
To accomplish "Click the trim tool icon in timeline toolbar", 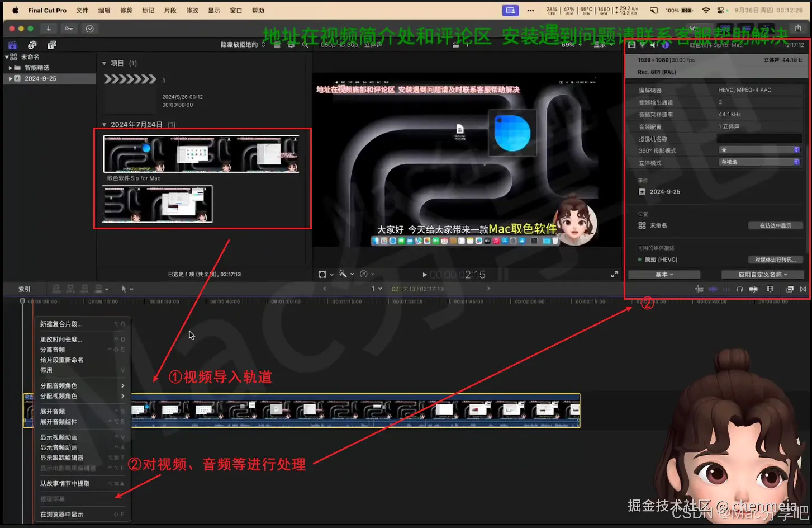I will 700,289.
